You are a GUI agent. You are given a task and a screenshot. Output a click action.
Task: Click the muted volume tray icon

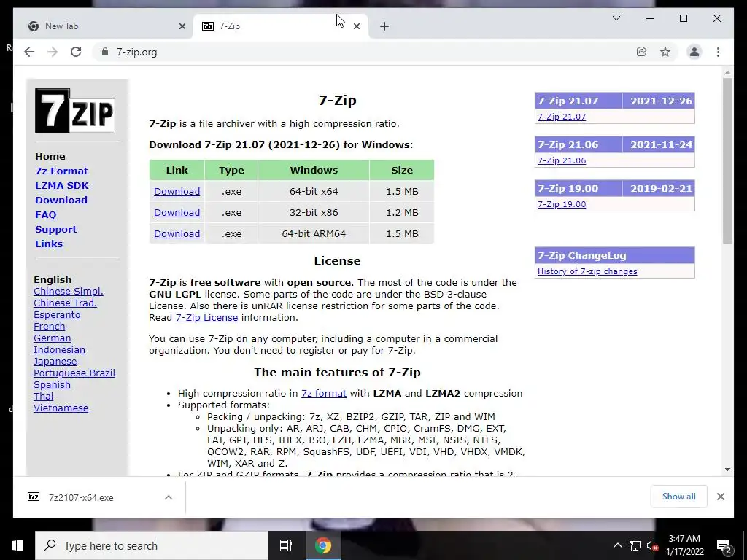pyautogui.click(x=652, y=545)
